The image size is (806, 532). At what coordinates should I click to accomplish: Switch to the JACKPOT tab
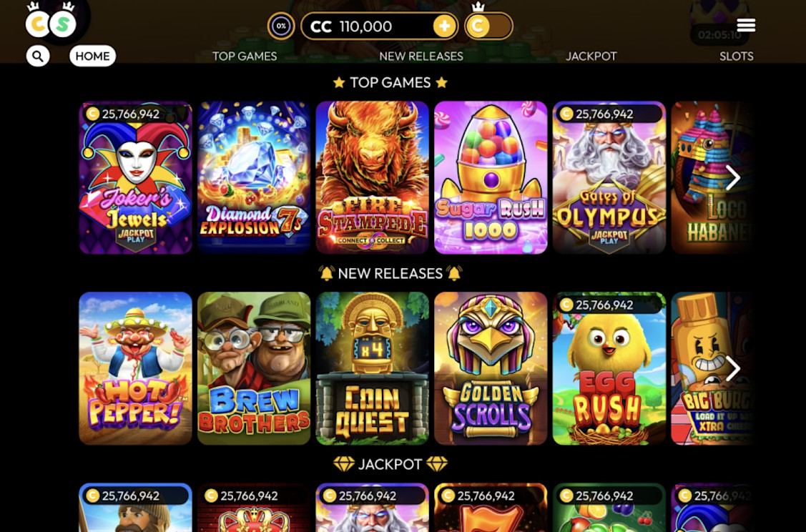(x=591, y=56)
